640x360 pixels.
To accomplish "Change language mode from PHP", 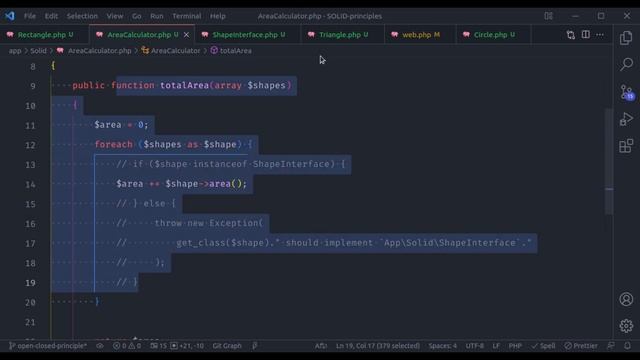I will pyautogui.click(x=515, y=346).
